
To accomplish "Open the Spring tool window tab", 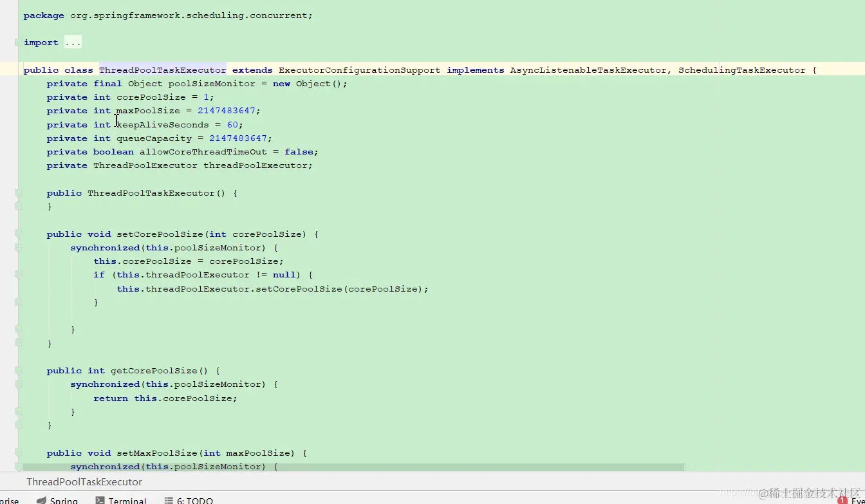I will (57, 500).
